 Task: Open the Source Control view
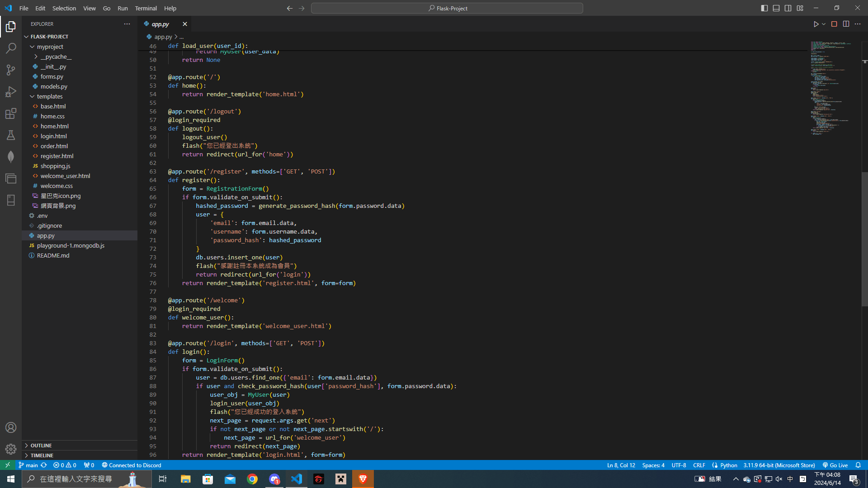(x=11, y=70)
